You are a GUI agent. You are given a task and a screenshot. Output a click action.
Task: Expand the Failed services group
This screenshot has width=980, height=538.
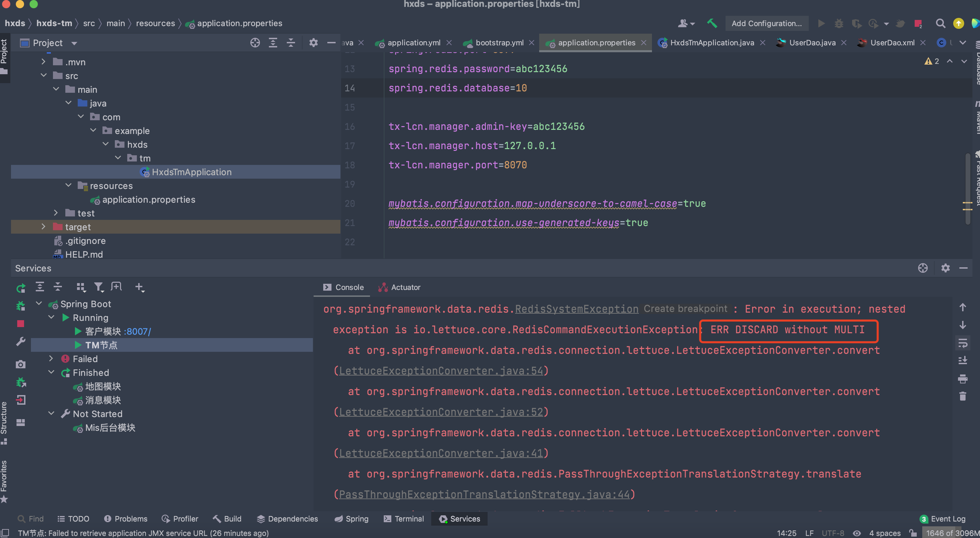(51, 359)
